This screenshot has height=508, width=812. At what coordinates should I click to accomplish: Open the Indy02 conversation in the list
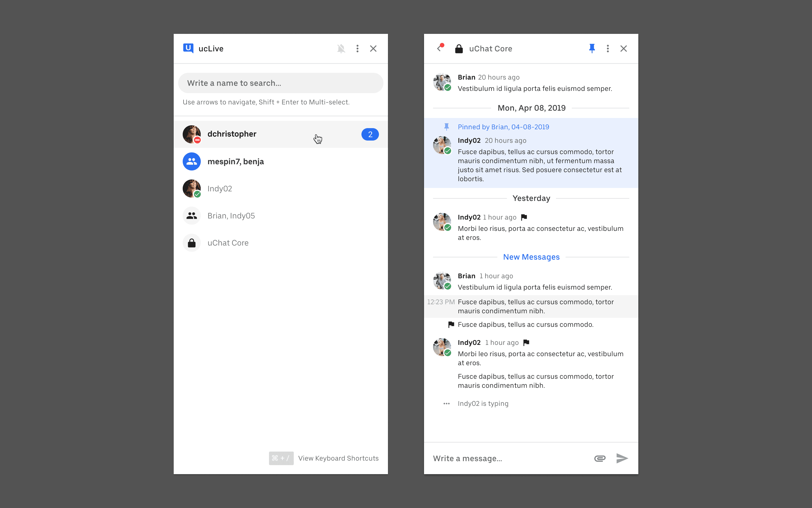[281, 189]
